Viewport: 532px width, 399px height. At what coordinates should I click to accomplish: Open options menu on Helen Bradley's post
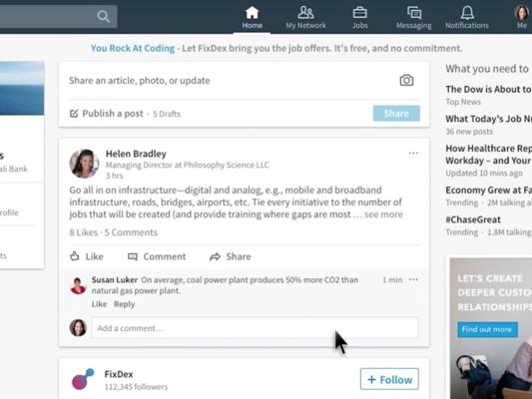[x=413, y=153]
